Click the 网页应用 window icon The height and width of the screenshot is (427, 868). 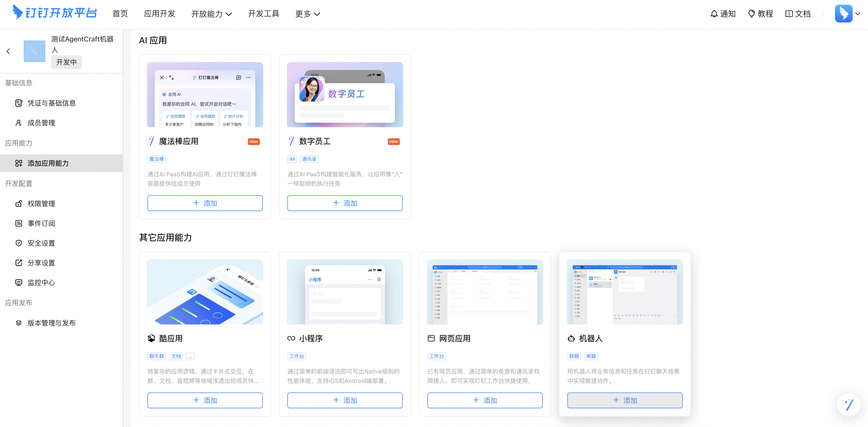(431, 338)
